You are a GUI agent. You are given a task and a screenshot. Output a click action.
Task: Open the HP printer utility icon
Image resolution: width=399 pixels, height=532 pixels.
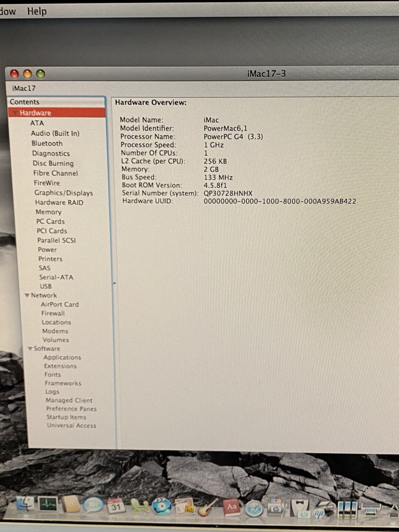pos(277,507)
